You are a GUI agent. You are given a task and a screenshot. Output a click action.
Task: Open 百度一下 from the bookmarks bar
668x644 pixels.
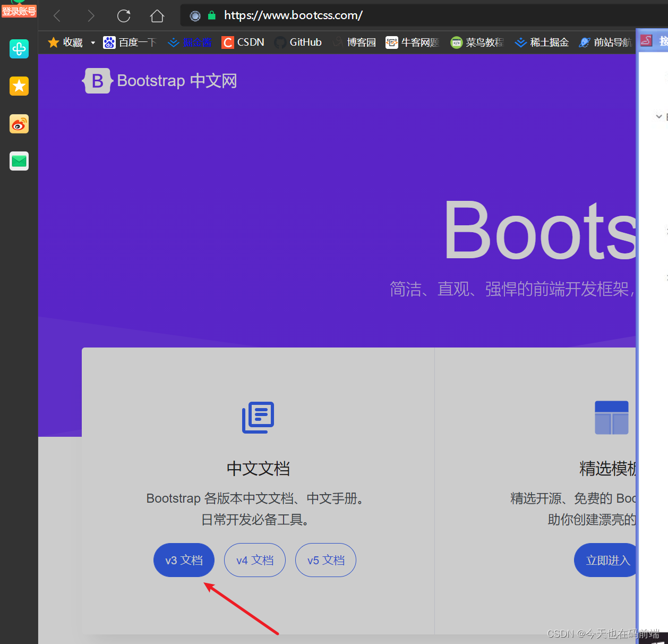(129, 42)
